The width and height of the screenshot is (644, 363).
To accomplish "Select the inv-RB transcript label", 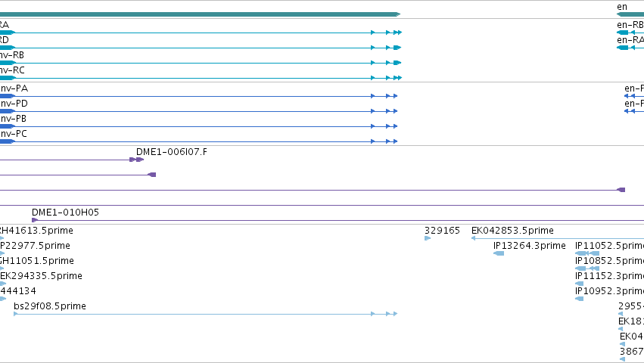I will pyautogui.click(x=12, y=55).
